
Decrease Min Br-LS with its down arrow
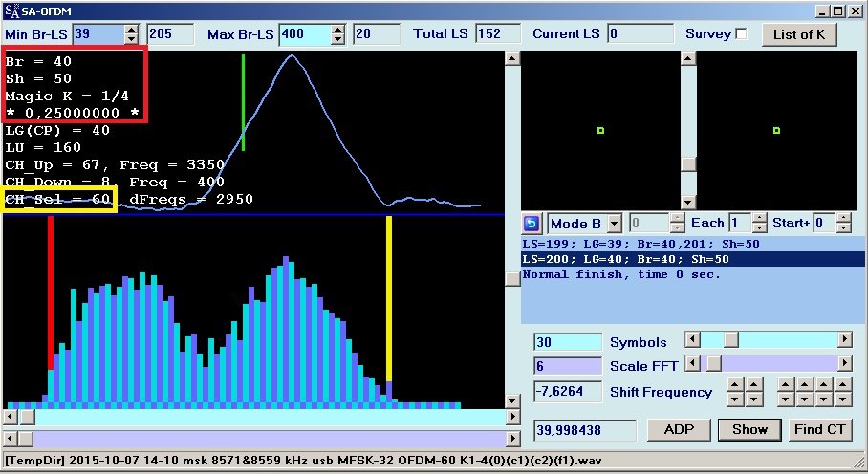pyautogui.click(x=131, y=39)
